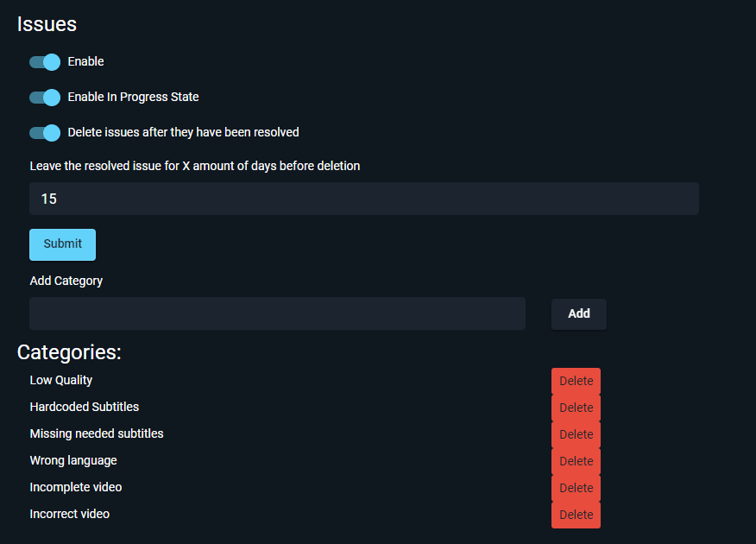Delete the Missing needed subtitles category
Image resolution: width=756 pixels, height=544 pixels.
(x=576, y=433)
